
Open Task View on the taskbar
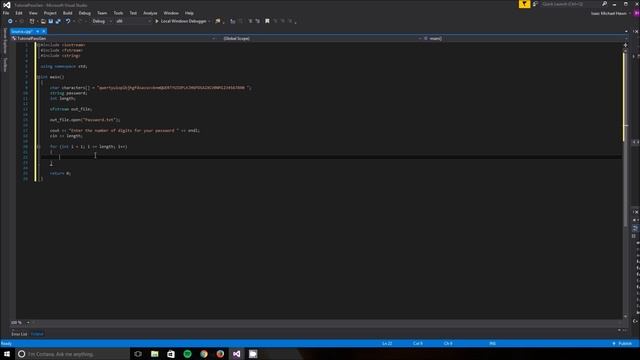(138, 354)
